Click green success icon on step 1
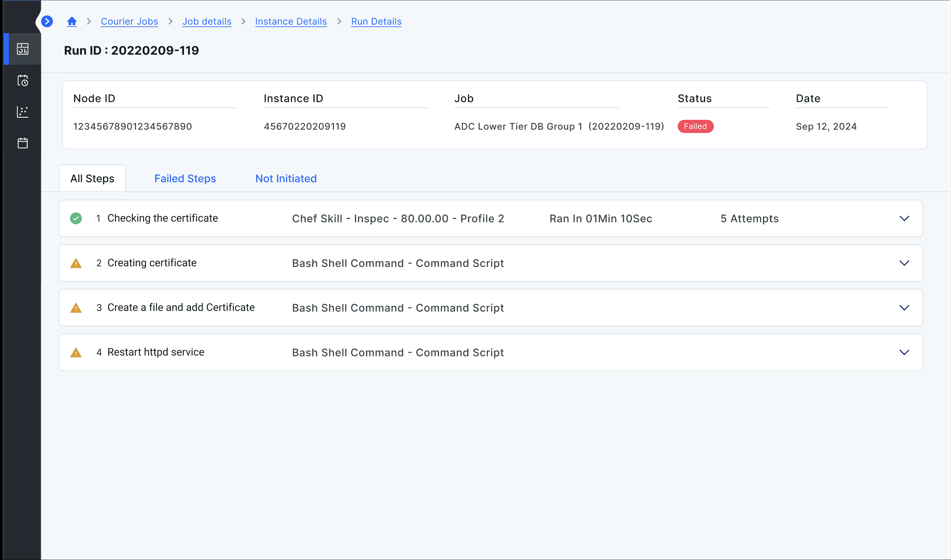 [x=76, y=219]
